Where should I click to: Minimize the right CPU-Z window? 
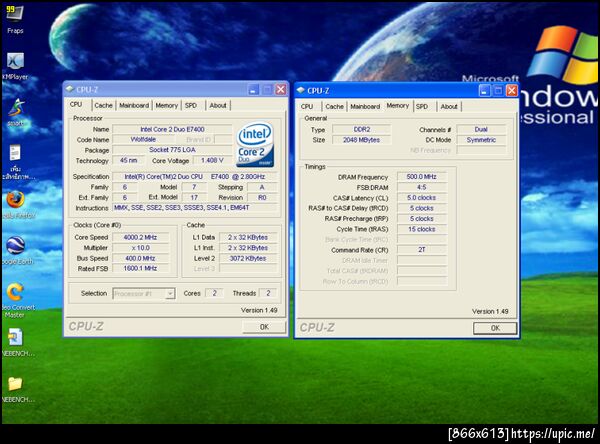(484, 91)
